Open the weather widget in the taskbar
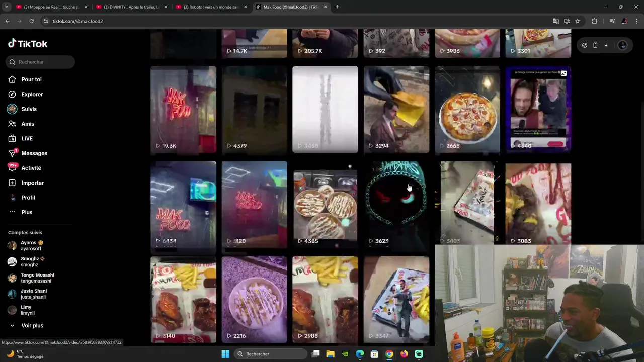Viewport: 644px width, 362px height. (x=25, y=354)
